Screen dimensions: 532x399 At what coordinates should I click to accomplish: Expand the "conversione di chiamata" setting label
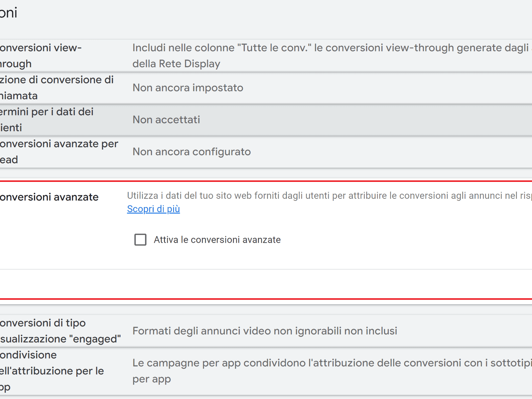pos(57,87)
